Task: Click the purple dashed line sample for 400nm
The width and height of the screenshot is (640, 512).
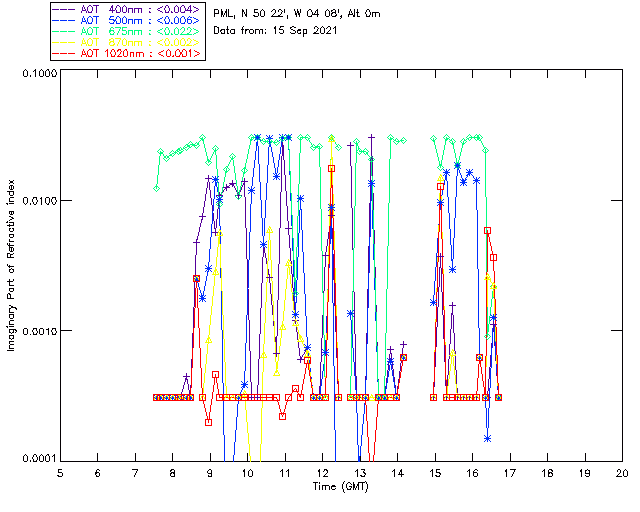Action: pyautogui.click(x=64, y=10)
